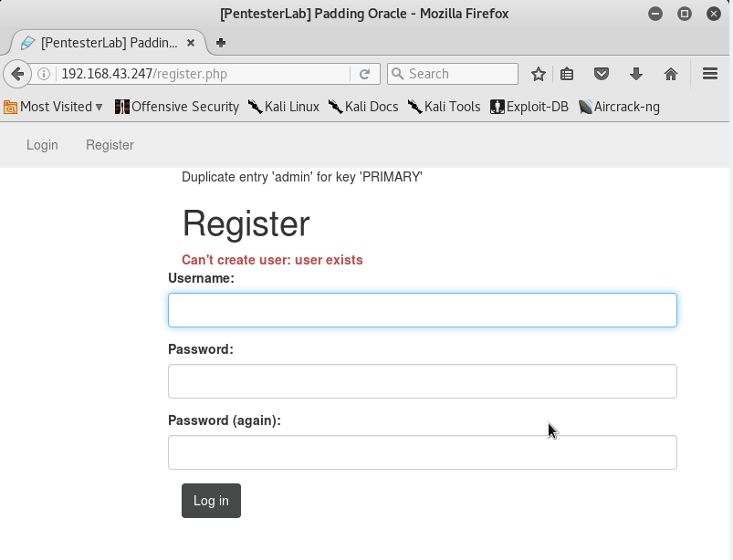Open the Exploit-DB bookmark
733x560 pixels.
(529, 107)
